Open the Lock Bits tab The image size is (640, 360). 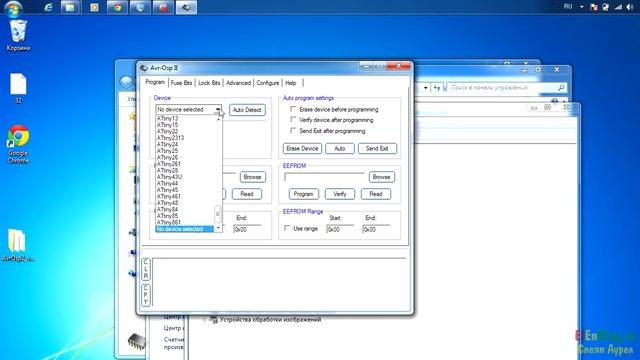point(209,83)
